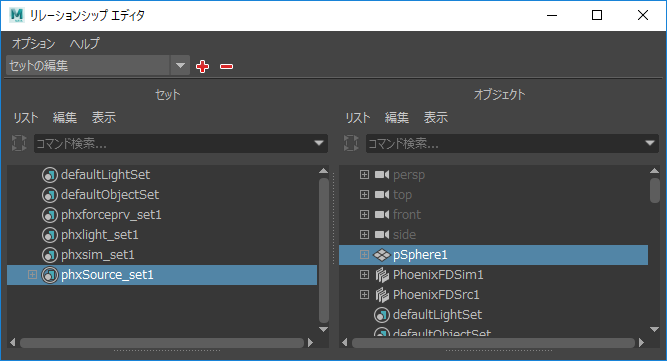Click the search mode icon in the Sets panel
This screenshot has width=667, height=361.
(19, 143)
